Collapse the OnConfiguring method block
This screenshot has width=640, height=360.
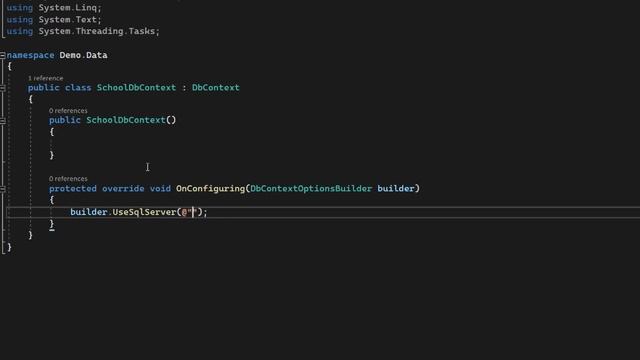tap(2, 189)
